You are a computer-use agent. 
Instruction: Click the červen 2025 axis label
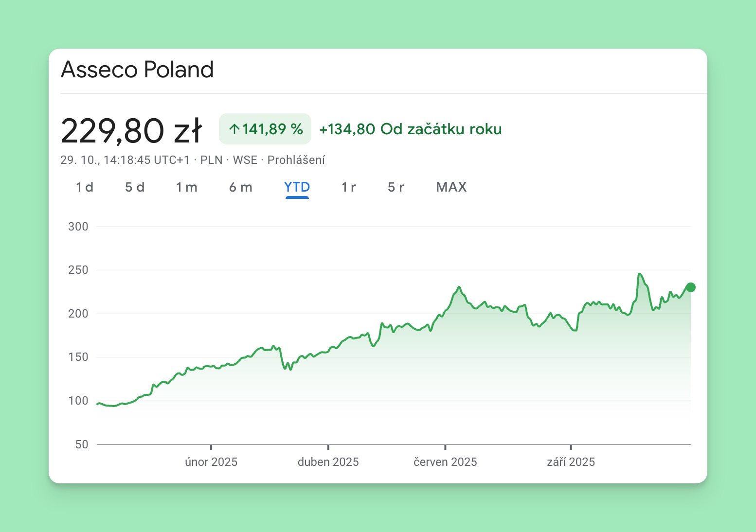click(x=445, y=462)
